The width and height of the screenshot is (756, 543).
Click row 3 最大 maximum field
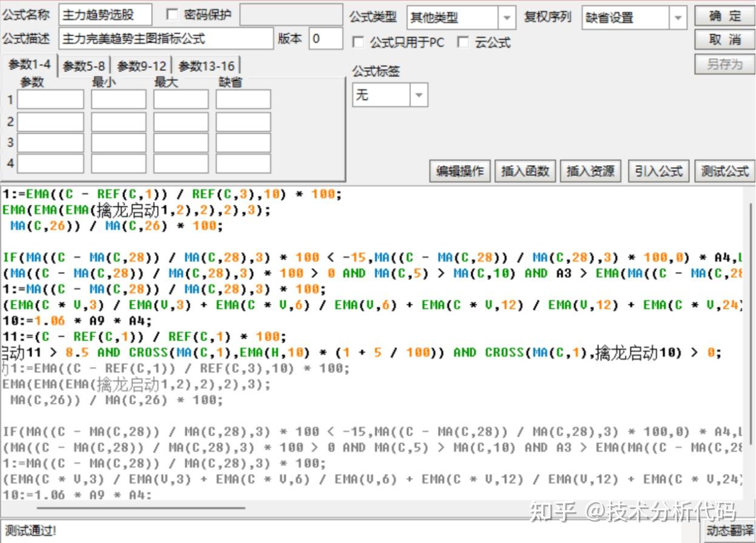pos(181,143)
